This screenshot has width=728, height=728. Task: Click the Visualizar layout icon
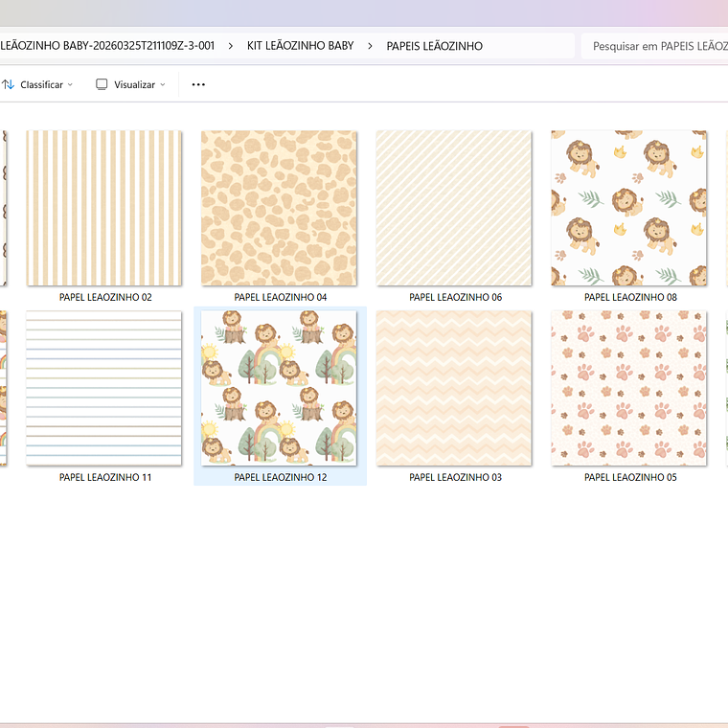pos(102,84)
